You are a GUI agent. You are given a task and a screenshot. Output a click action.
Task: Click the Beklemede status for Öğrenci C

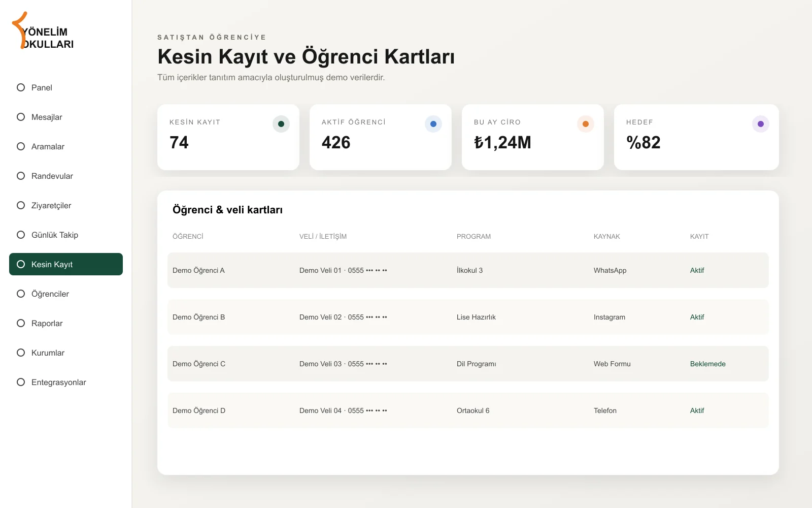point(708,364)
